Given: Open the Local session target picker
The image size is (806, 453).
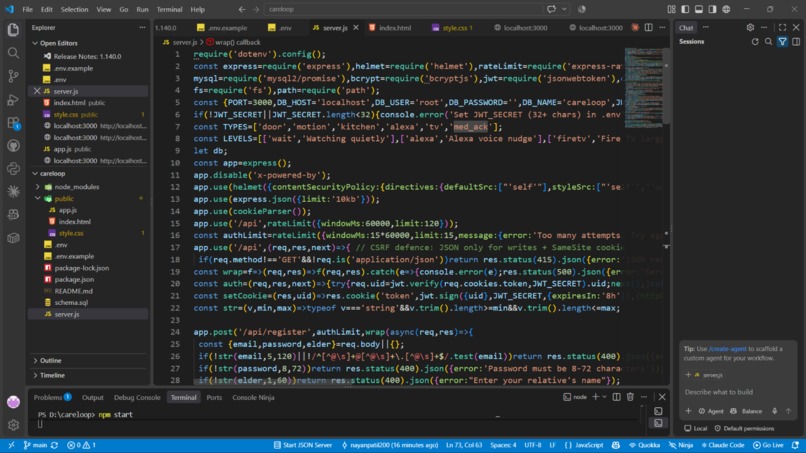Looking at the screenshot, I should (x=695, y=428).
